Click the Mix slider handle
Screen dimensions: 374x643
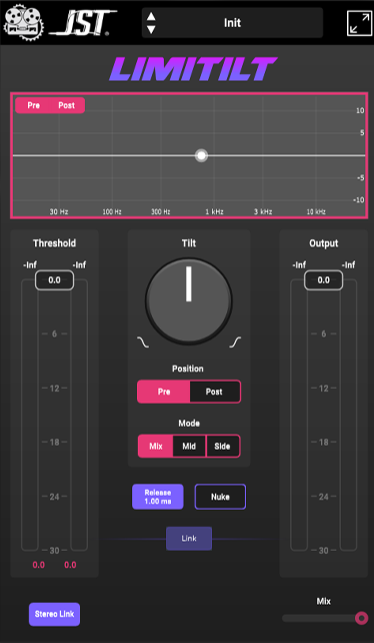click(x=361, y=618)
